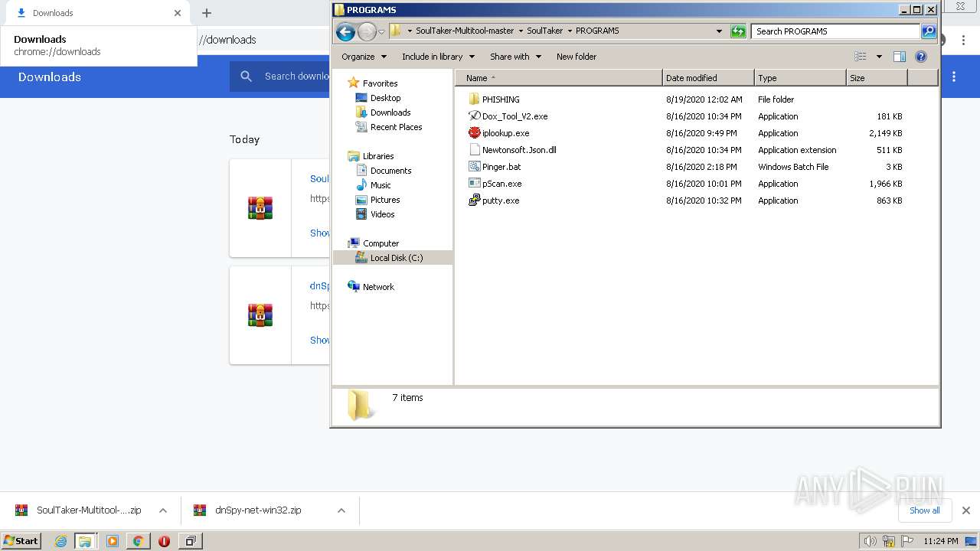Viewport: 980px width, 551px height.
Task: Sort by the Type column header
Action: pos(800,78)
